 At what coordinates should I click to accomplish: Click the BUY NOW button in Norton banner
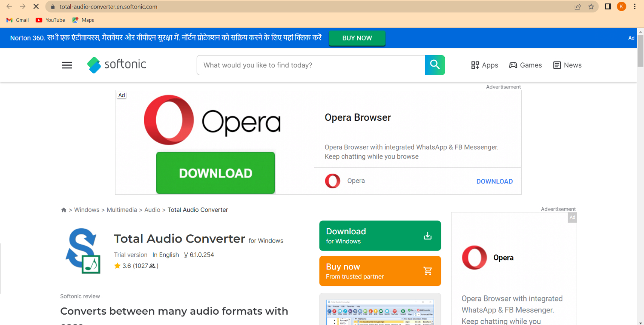[357, 38]
